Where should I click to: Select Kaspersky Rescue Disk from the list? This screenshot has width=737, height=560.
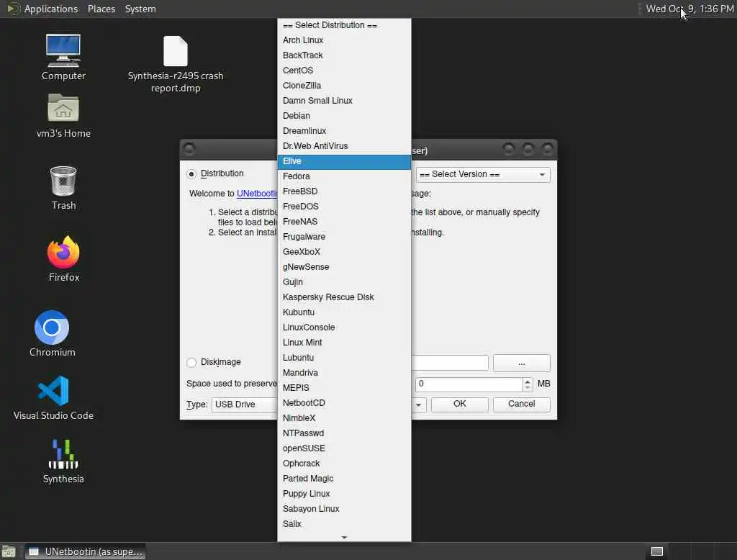344,297
